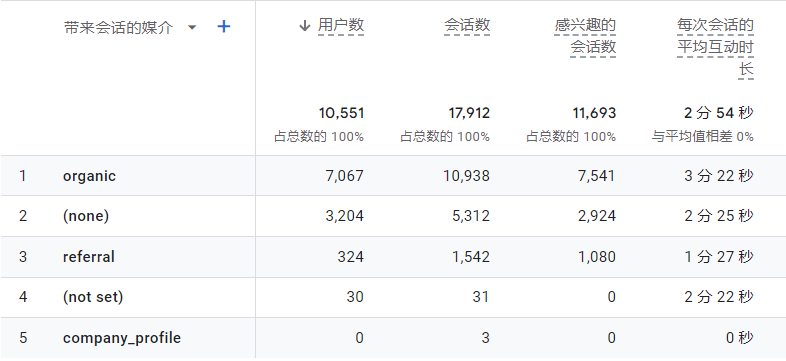Select the organic row label
The image size is (786, 361).
coord(89,176)
